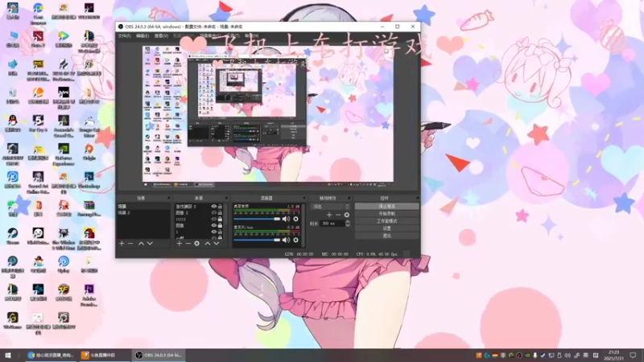Toggle visibility eye of 显示捕获 2 source
This screenshot has width=644, height=362.
coord(213,207)
